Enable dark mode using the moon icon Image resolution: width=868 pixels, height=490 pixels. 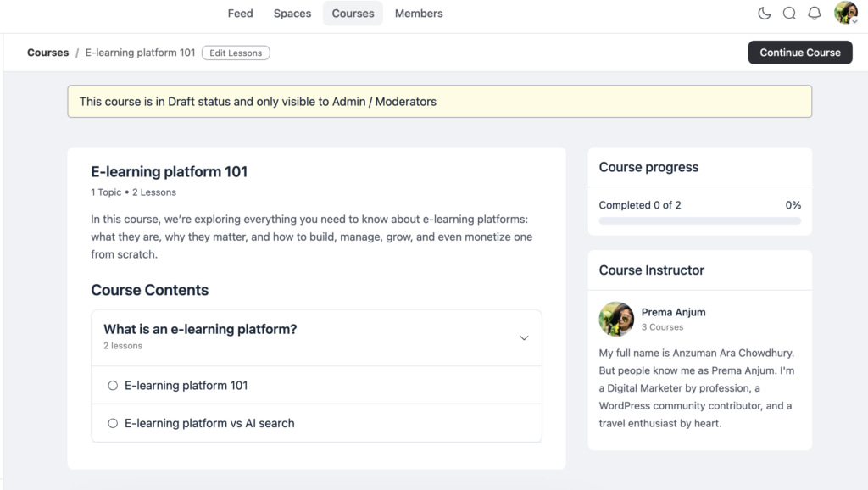point(764,14)
